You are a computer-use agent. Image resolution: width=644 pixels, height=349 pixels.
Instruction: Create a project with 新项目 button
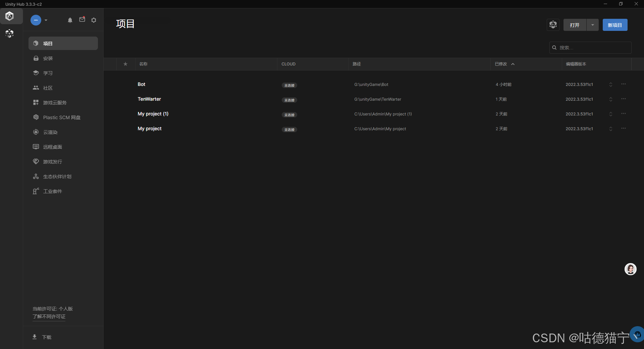tap(615, 25)
